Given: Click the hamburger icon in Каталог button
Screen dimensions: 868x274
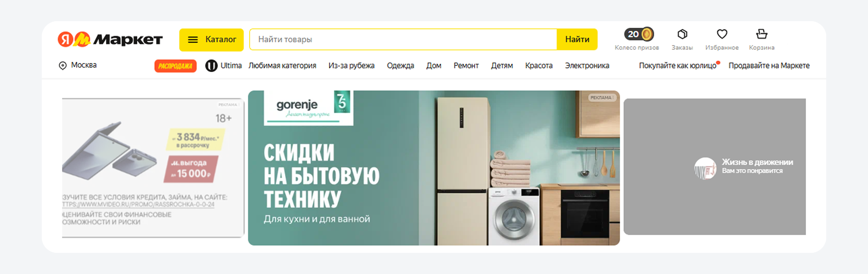Looking at the screenshot, I should tap(193, 40).
